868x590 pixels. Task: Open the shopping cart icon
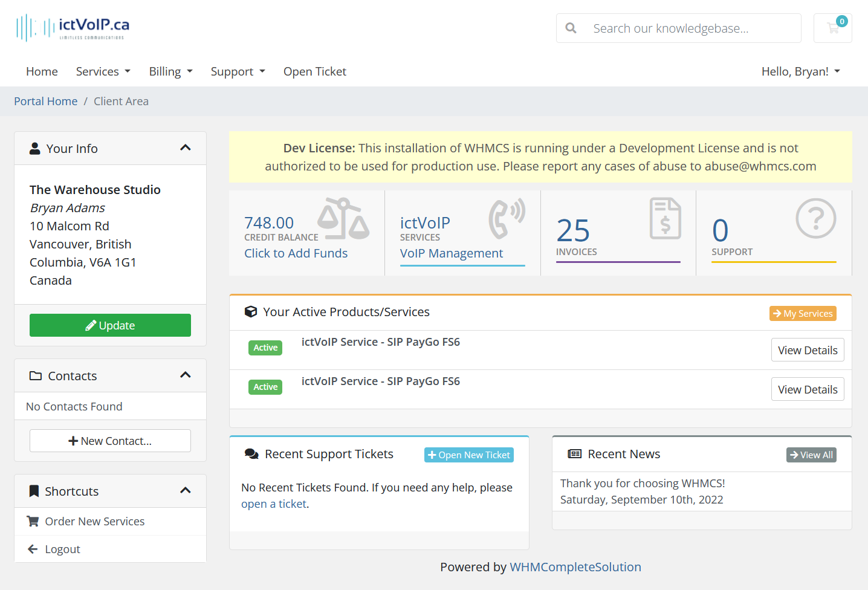833,28
